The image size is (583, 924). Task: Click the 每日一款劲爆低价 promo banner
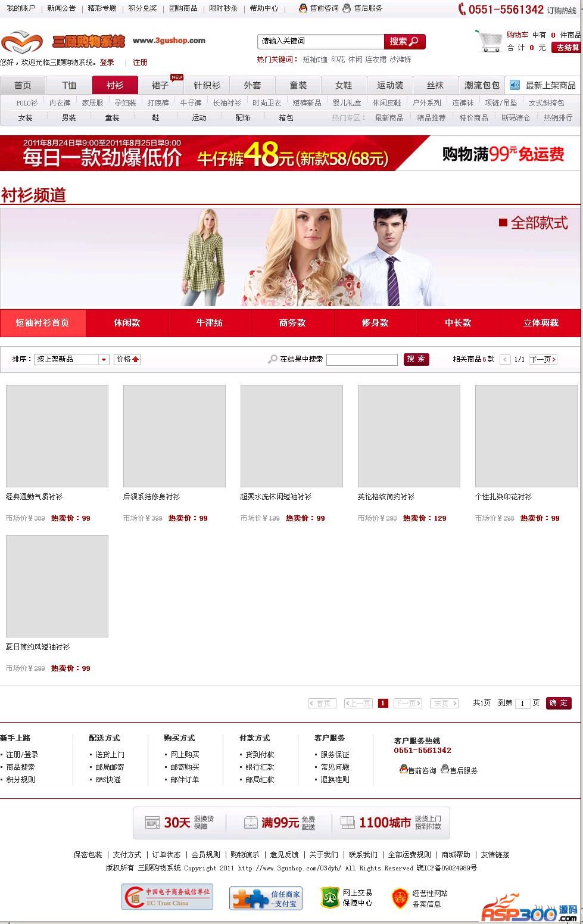(290, 153)
